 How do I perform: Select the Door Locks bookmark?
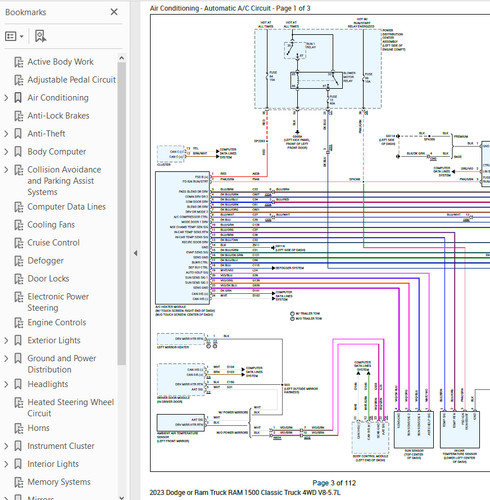48,279
